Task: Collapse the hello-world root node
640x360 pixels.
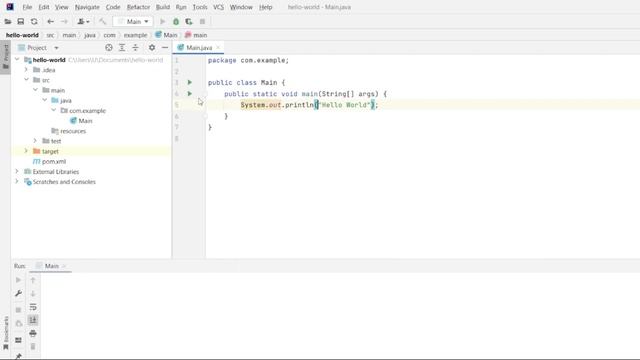Action: [x=17, y=60]
